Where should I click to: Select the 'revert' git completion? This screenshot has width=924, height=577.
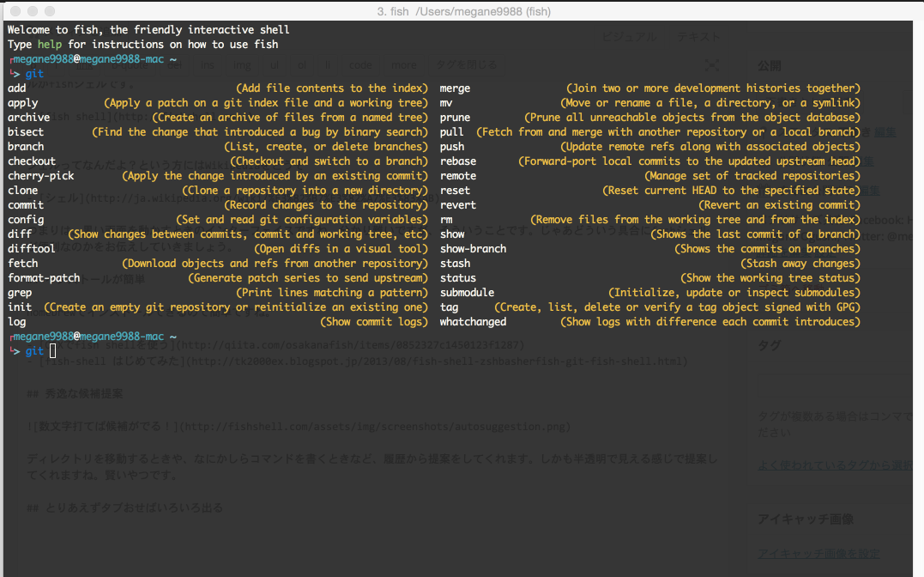(x=458, y=205)
